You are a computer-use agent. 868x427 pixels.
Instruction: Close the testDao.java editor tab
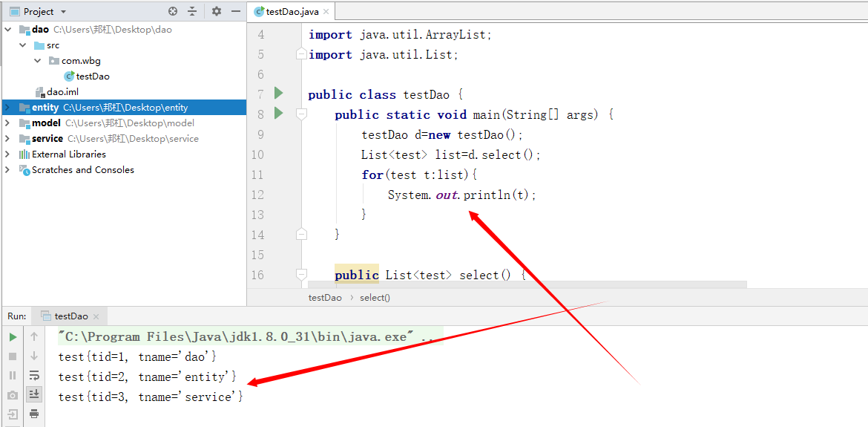point(326,12)
